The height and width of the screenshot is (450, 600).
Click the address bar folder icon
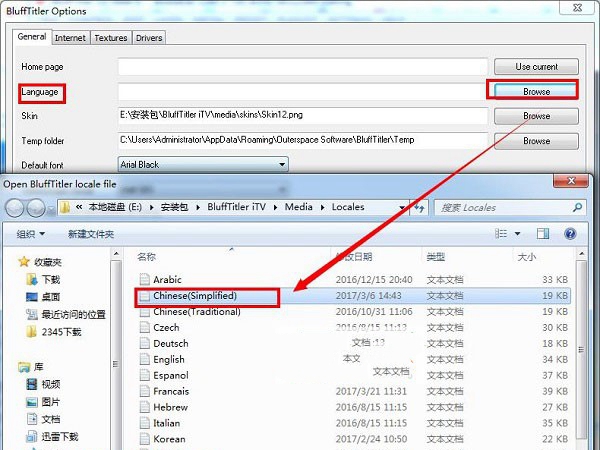pyautogui.click(x=65, y=207)
